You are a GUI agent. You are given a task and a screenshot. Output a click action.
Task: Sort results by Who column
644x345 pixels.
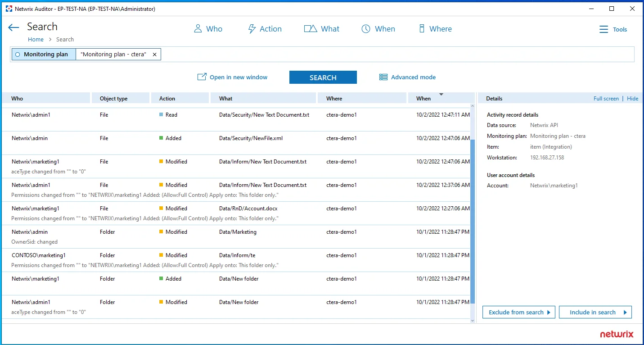tap(46, 98)
